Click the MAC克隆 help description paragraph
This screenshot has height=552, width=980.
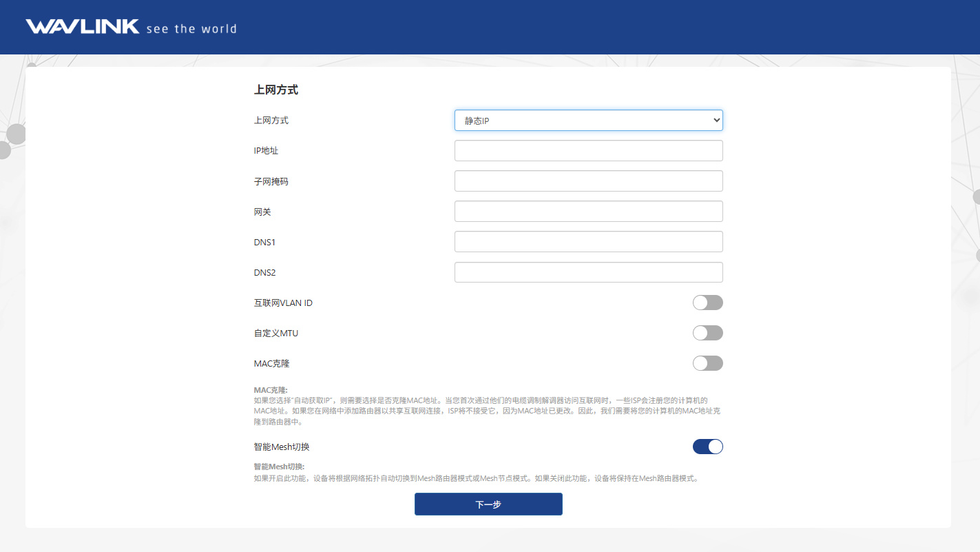[482, 411]
